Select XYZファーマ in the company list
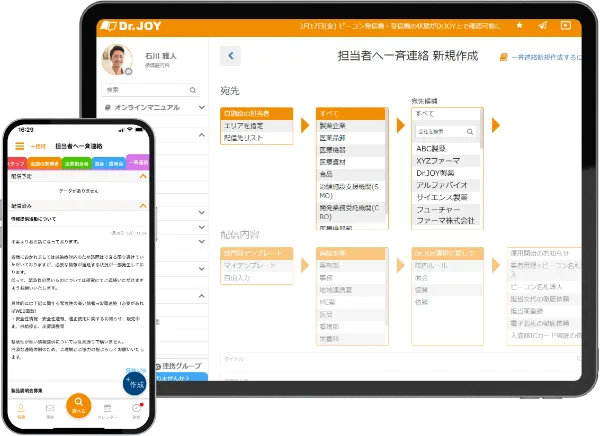The width and height of the screenshot is (600, 436). (x=446, y=161)
